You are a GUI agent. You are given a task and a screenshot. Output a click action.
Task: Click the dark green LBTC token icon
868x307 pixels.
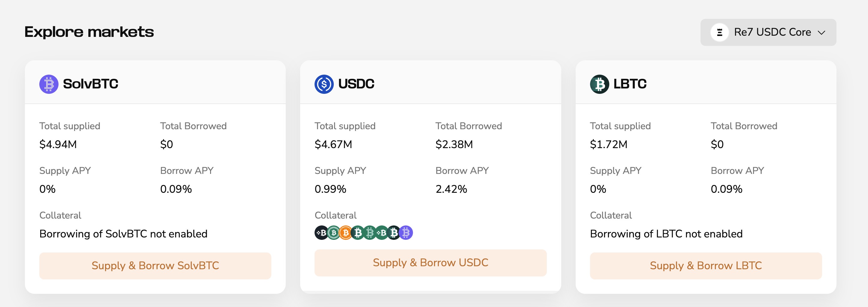click(x=599, y=84)
